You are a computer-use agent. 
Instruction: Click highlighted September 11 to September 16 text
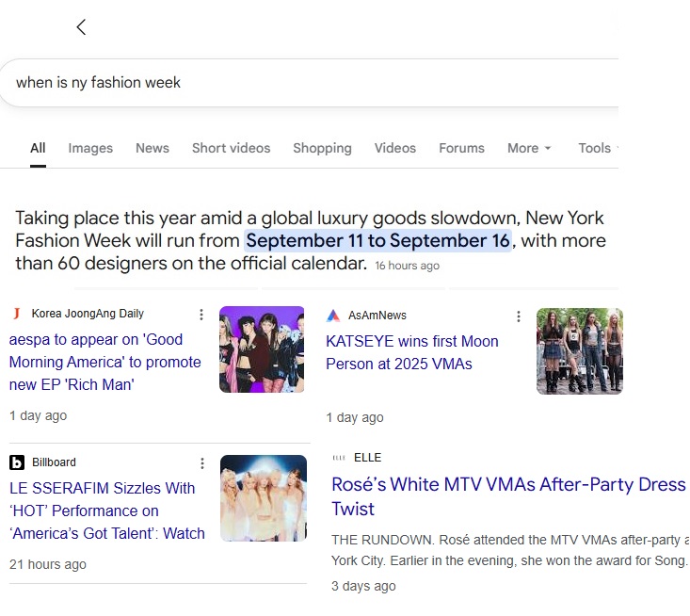coord(378,240)
